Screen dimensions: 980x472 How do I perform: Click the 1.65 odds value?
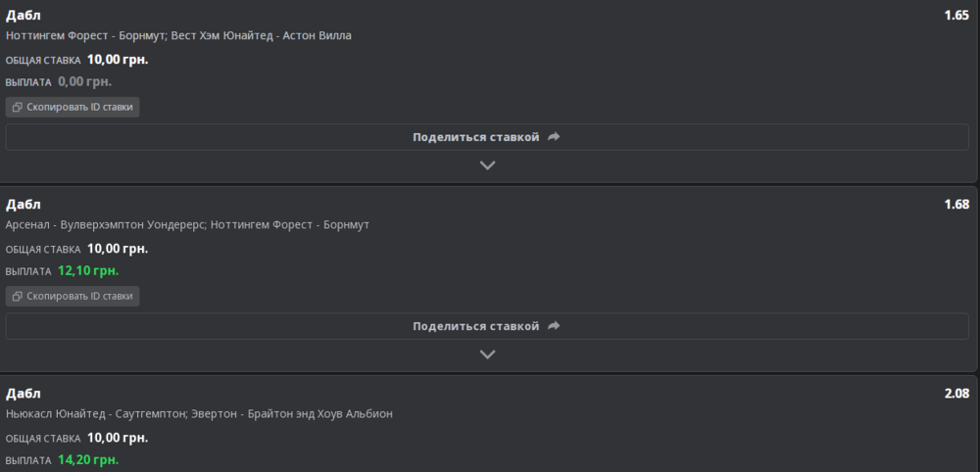(956, 16)
